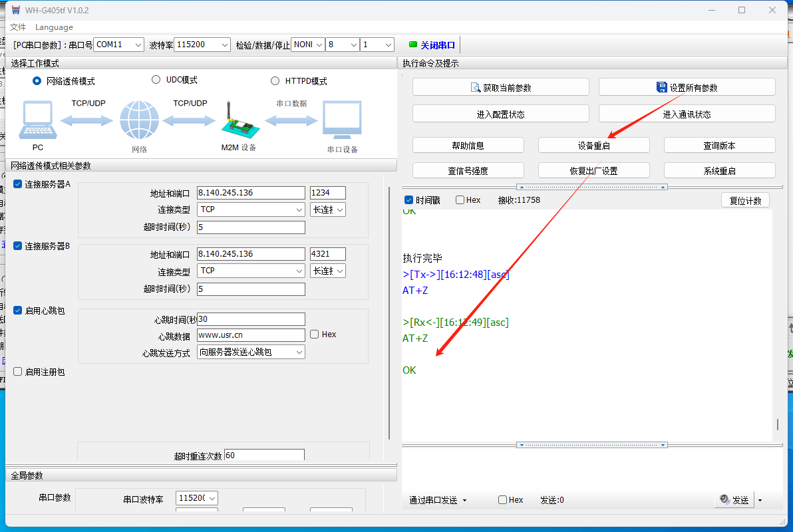Click the M2M device image
Viewport: 793px width, 532px height.
point(238,122)
